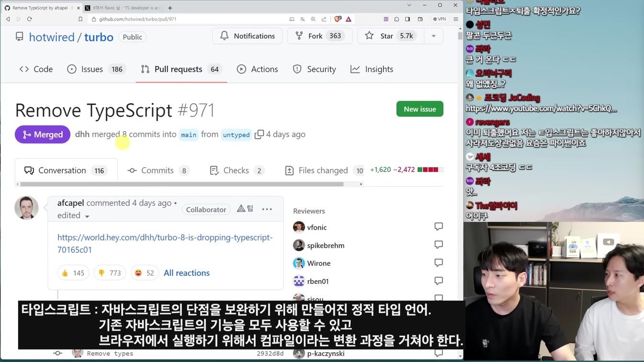Expand the edited history dropdown

[x=73, y=215]
